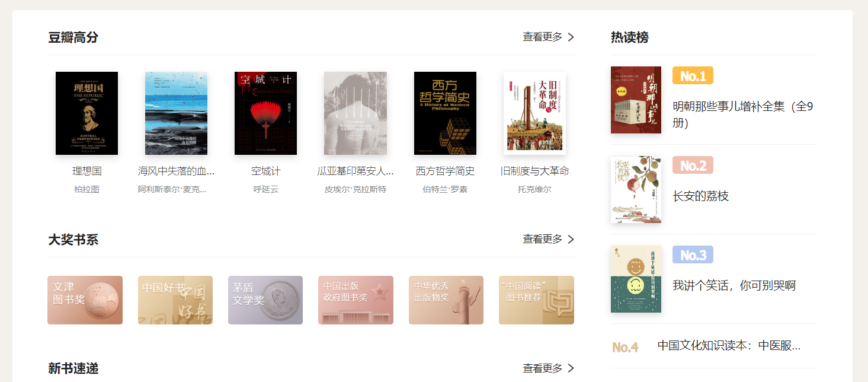Select the "中国阅读"图书推荐 tile
The height and width of the screenshot is (382, 868).
(x=536, y=300)
